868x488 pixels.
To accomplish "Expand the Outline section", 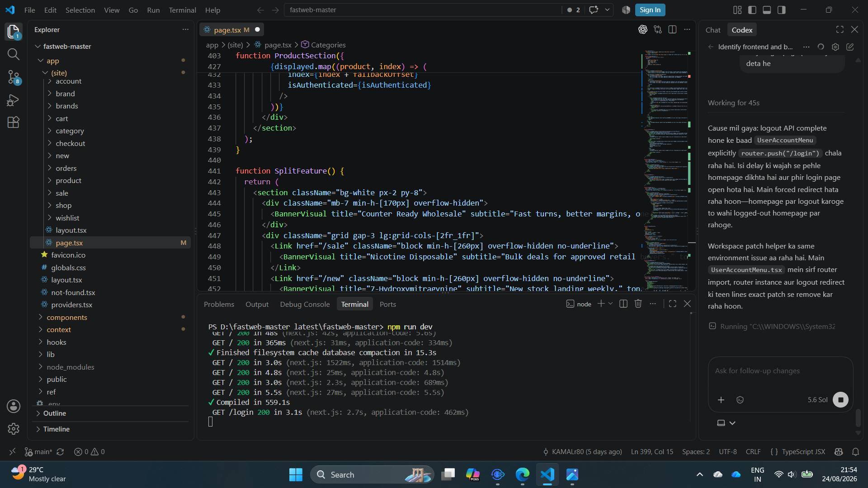I will point(54,413).
